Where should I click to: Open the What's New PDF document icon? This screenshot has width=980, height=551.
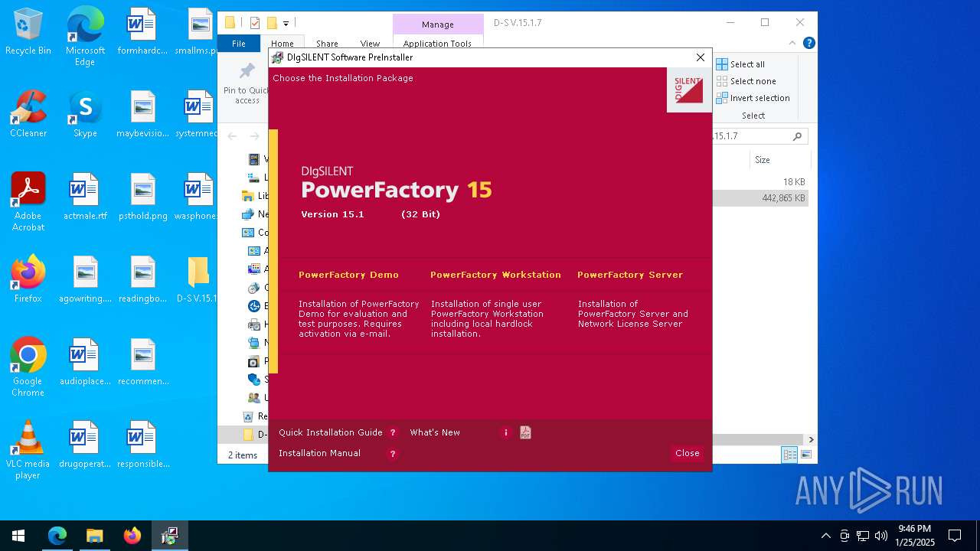click(525, 432)
